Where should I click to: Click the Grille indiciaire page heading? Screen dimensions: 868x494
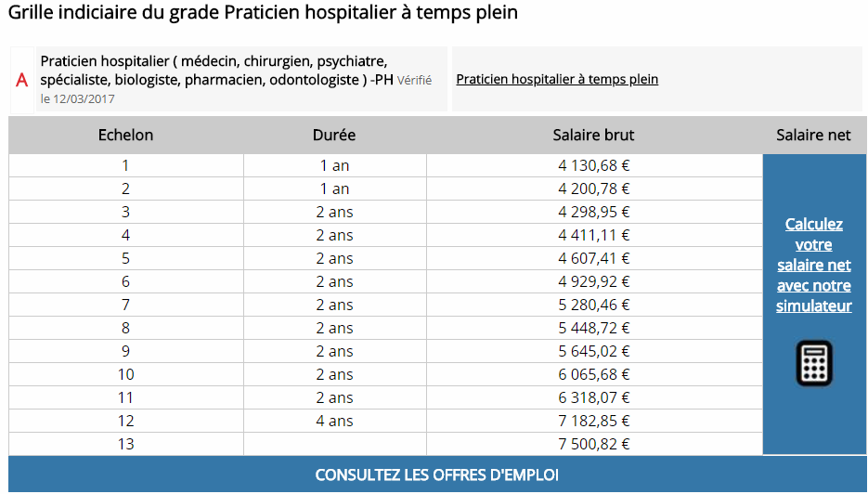[x=263, y=13]
